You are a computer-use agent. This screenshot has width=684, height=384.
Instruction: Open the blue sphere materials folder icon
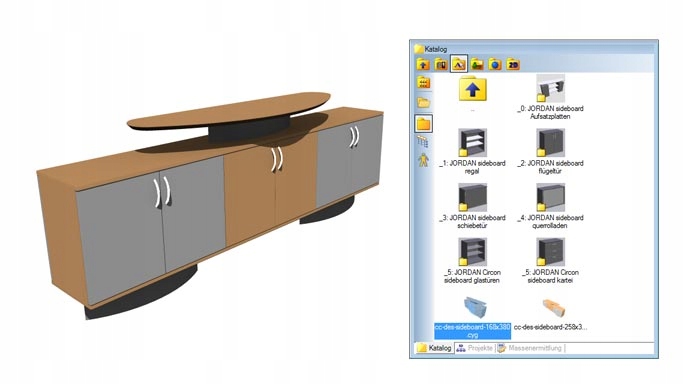point(495,65)
